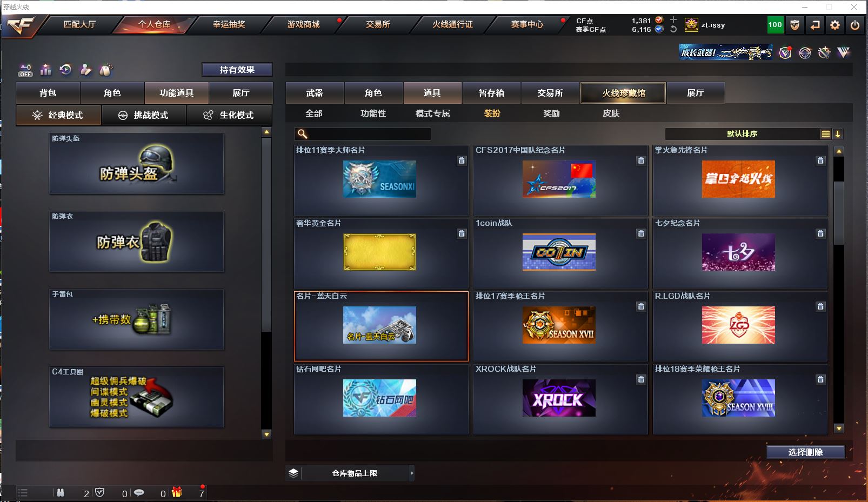Toggle the sort direction arrow button

tap(837, 134)
